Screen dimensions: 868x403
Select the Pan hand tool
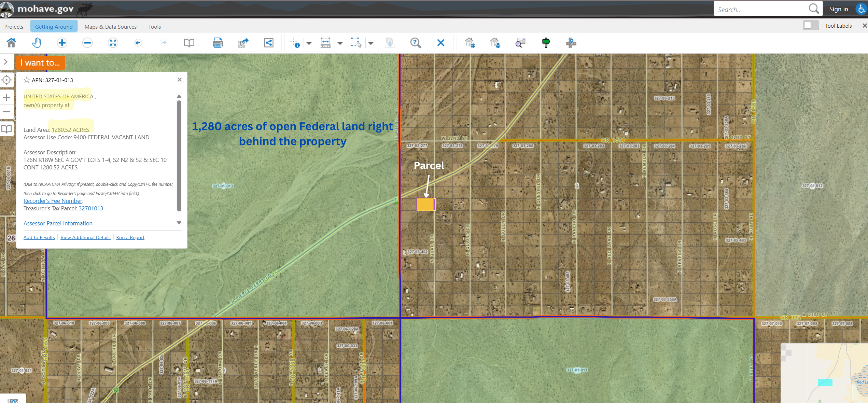37,43
